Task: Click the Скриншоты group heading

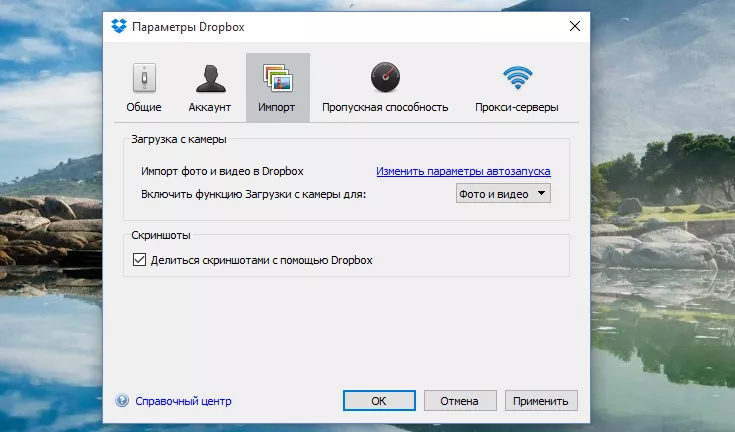Action: 161,235
